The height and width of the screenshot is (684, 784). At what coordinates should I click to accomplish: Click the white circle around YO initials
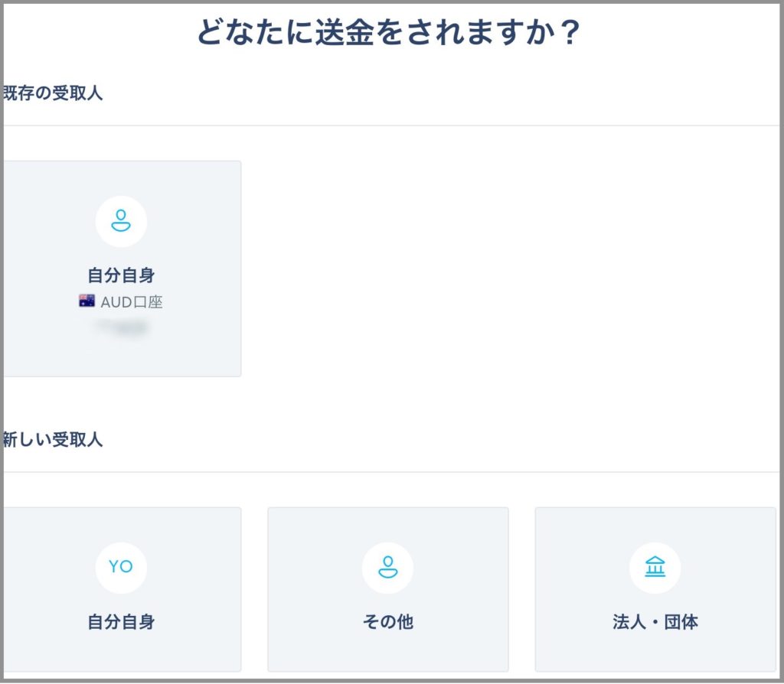(x=121, y=568)
